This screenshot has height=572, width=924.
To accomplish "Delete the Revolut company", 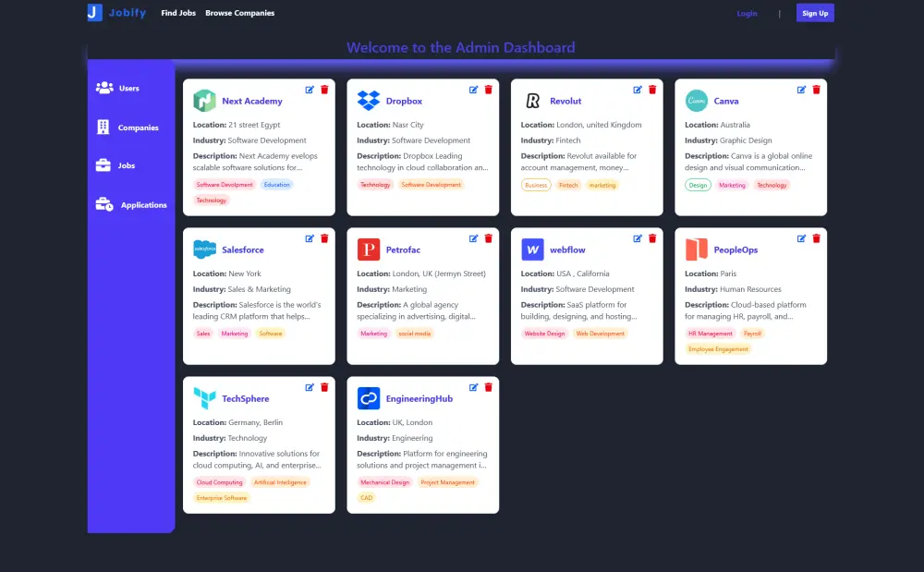I will [x=651, y=90].
